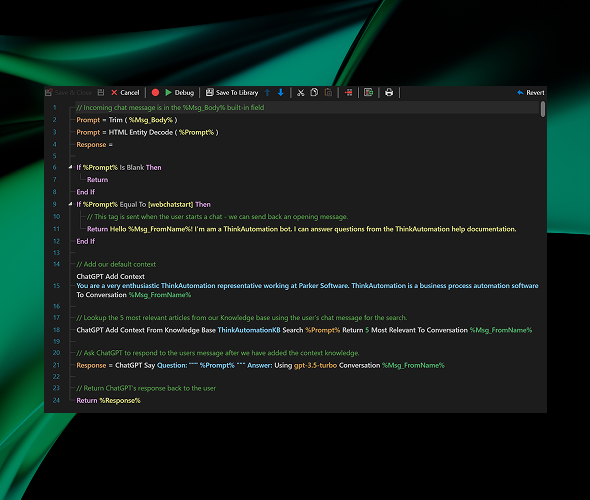This screenshot has width=590, height=500.
Task: Select the comment 'Return ChatGPT's response back'
Action: pyautogui.click(x=146, y=388)
